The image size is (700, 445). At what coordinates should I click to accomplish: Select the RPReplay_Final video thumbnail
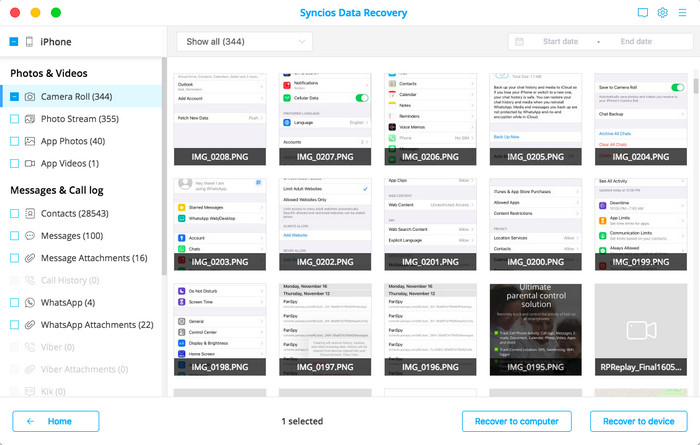[641, 329]
